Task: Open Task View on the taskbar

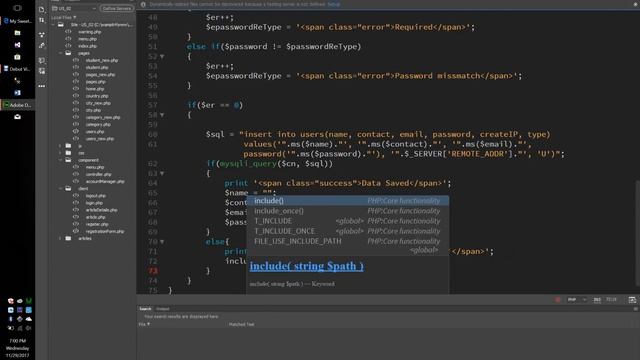Action: tap(17, 8)
